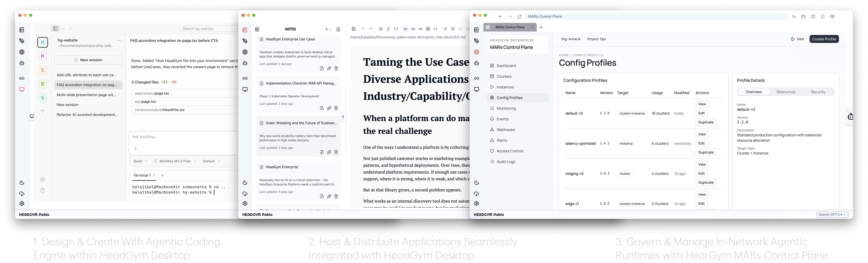
Task: Toggle the moon theme icon in the Notes window's rail
Action: pyautogui.click(x=245, y=183)
